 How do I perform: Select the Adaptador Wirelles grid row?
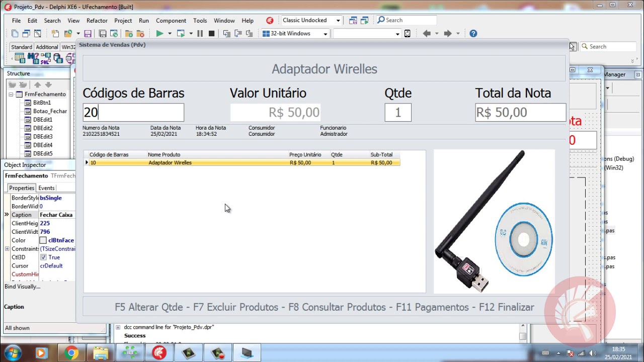(x=244, y=163)
